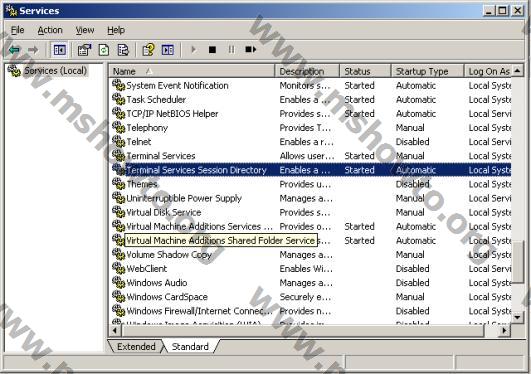This screenshot has width=531, height=374.
Task: Toggle the show/hide console tree icon
Action: [60, 50]
